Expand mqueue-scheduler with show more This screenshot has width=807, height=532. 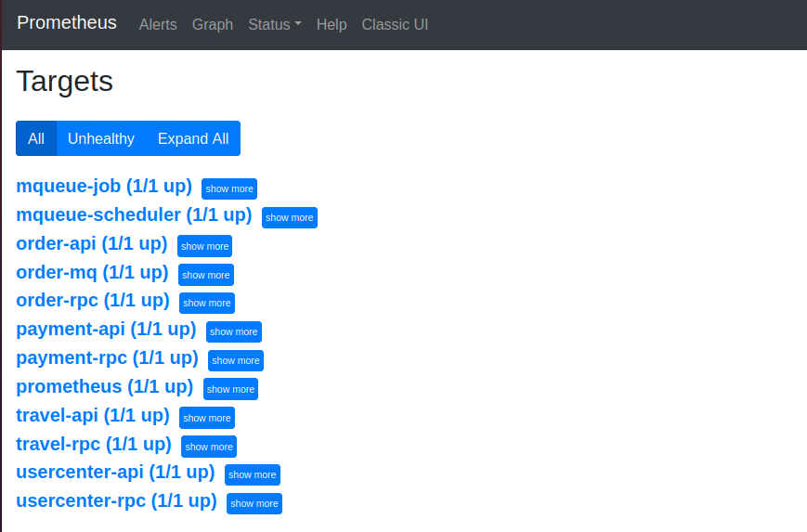coord(289,217)
